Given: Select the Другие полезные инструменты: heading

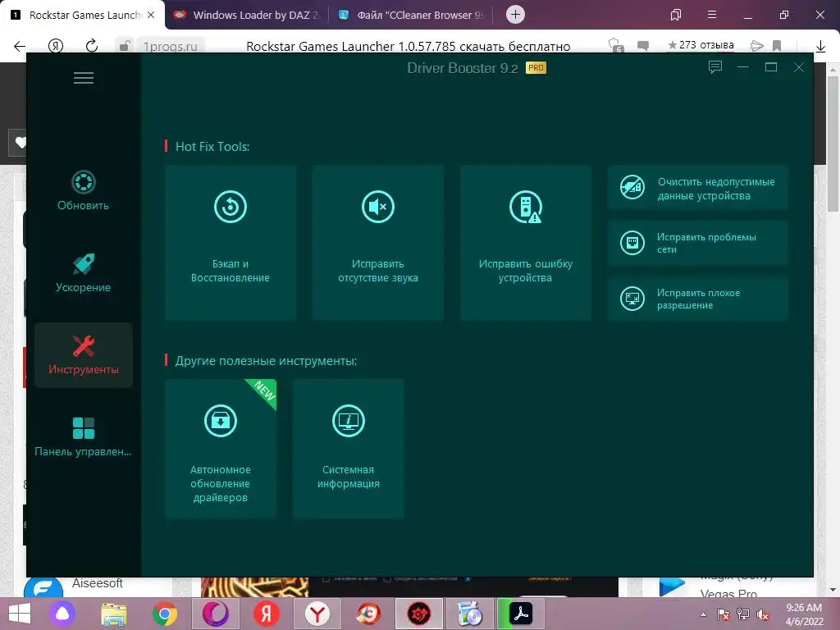Looking at the screenshot, I should (266, 361).
